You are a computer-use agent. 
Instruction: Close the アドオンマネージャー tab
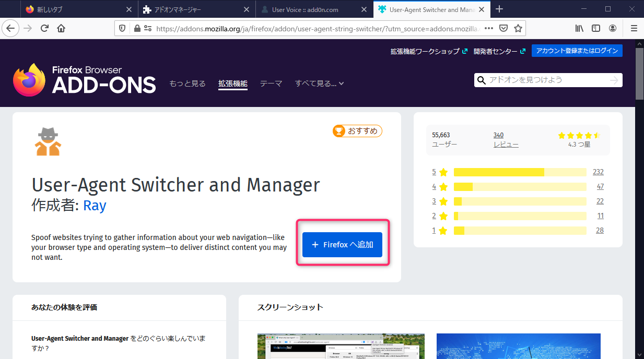click(247, 9)
